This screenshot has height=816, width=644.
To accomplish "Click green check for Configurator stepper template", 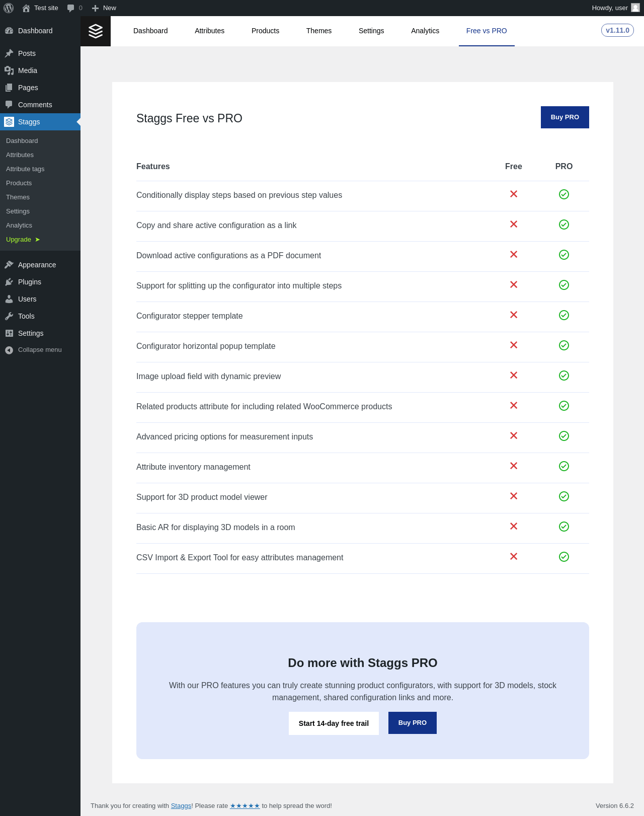I will pyautogui.click(x=564, y=315).
